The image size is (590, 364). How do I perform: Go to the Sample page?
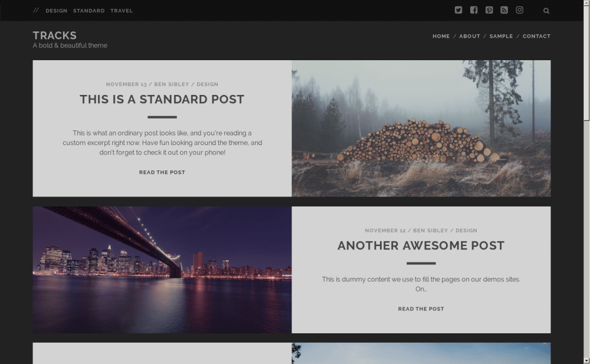(501, 36)
